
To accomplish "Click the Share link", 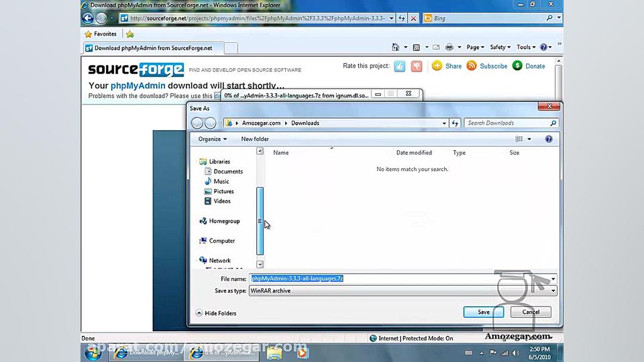I will click(x=453, y=66).
